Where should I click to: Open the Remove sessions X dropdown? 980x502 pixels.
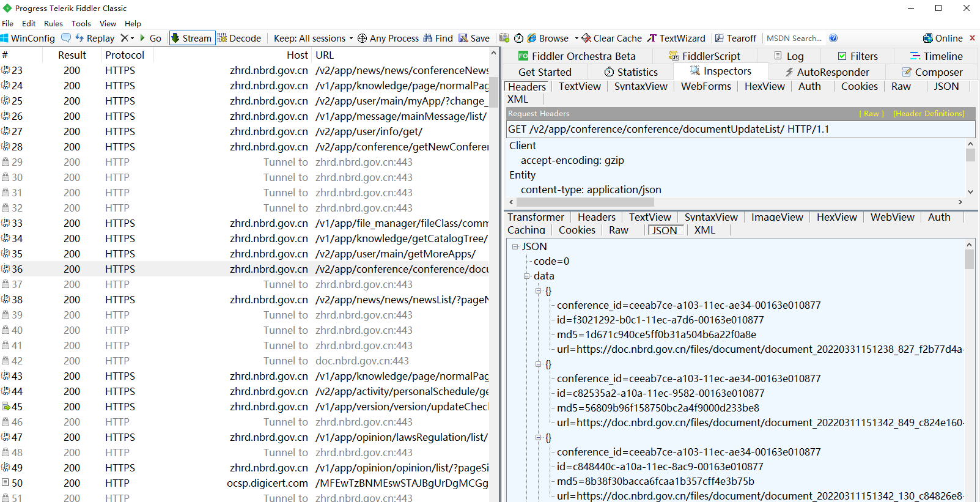point(127,38)
